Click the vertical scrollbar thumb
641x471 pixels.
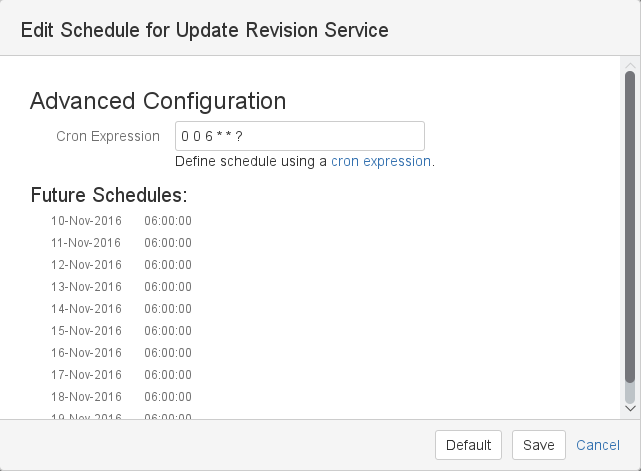[x=630, y=227]
